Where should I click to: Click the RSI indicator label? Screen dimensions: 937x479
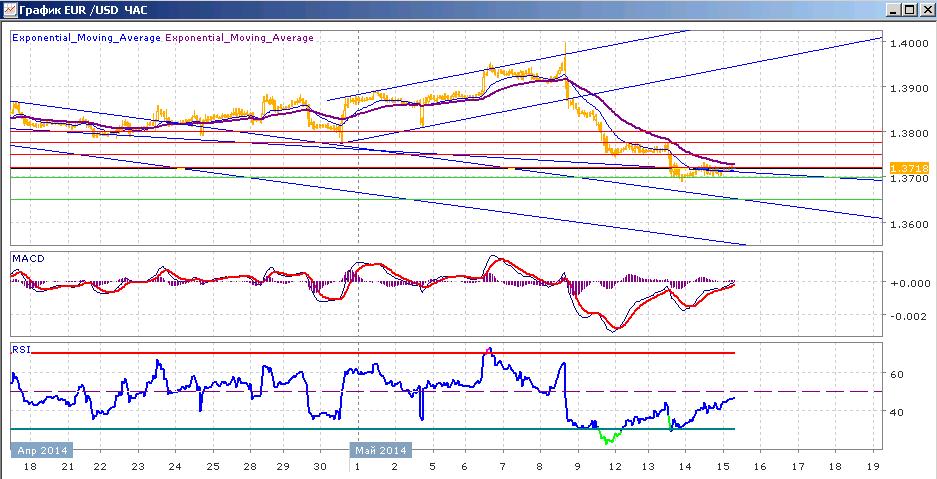tap(20, 349)
